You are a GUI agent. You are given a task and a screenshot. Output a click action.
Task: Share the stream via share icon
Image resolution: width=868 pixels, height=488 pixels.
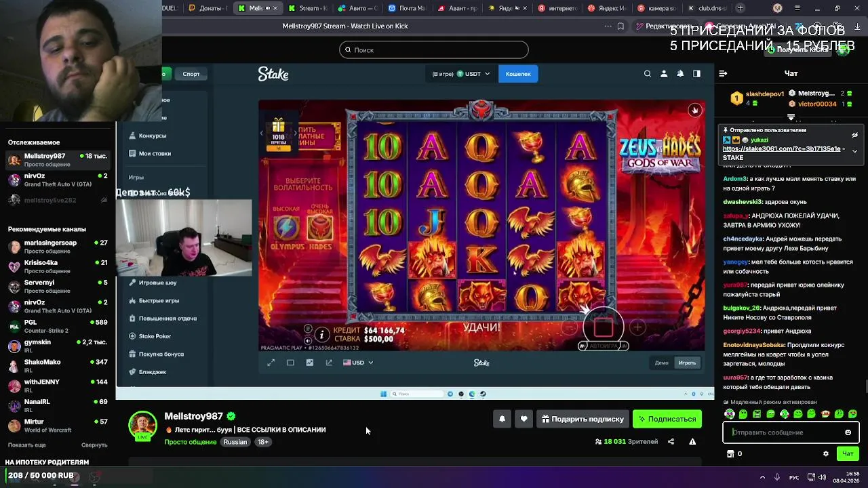pos(671,441)
